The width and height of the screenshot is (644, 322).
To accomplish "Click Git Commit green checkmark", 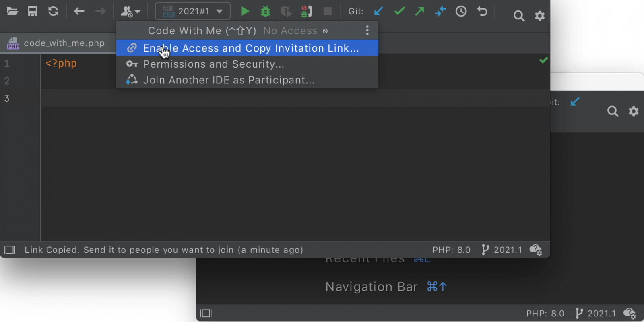I will (399, 11).
